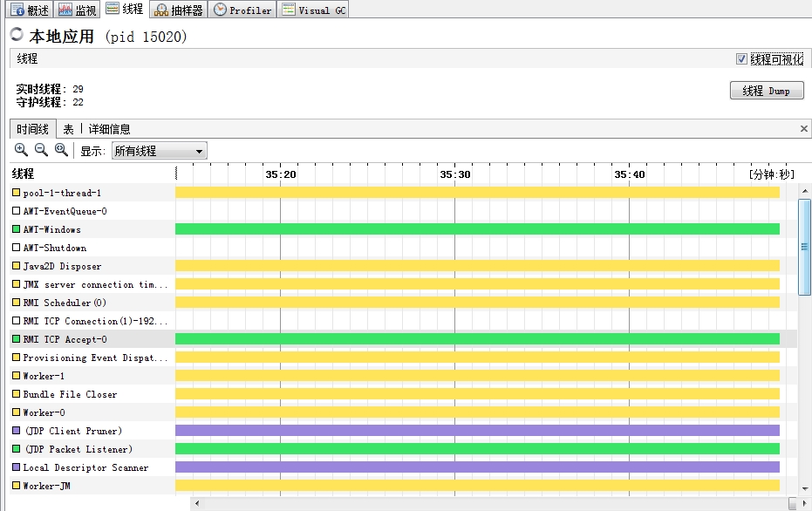Close the timeline panel with the X
The height and width of the screenshot is (511, 812).
[804, 128]
